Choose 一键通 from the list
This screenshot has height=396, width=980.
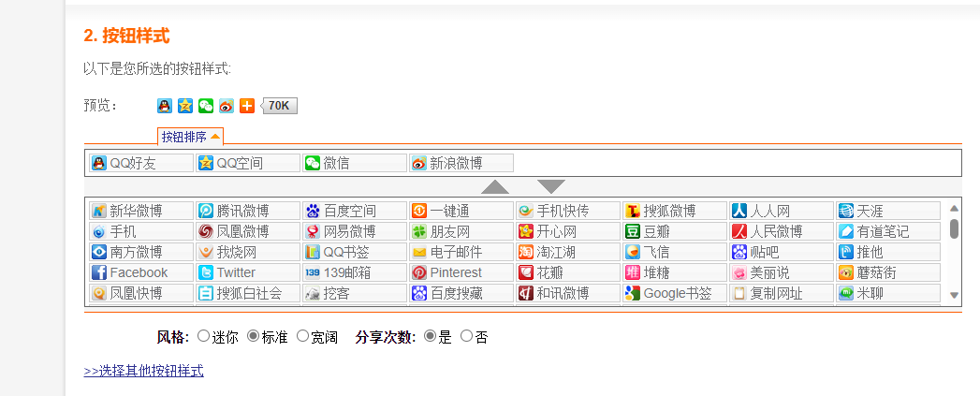[461, 211]
